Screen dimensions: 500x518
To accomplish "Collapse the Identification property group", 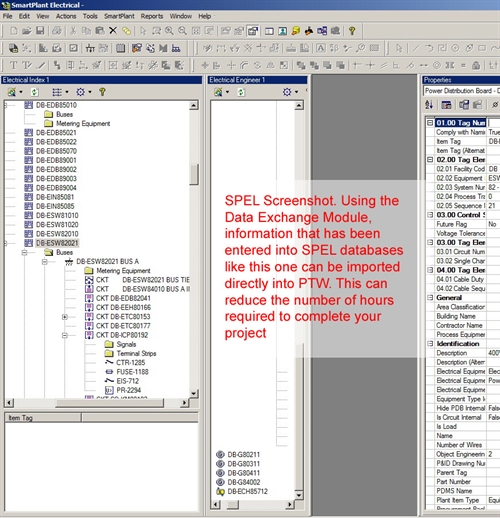I will click(x=430, y=343).
